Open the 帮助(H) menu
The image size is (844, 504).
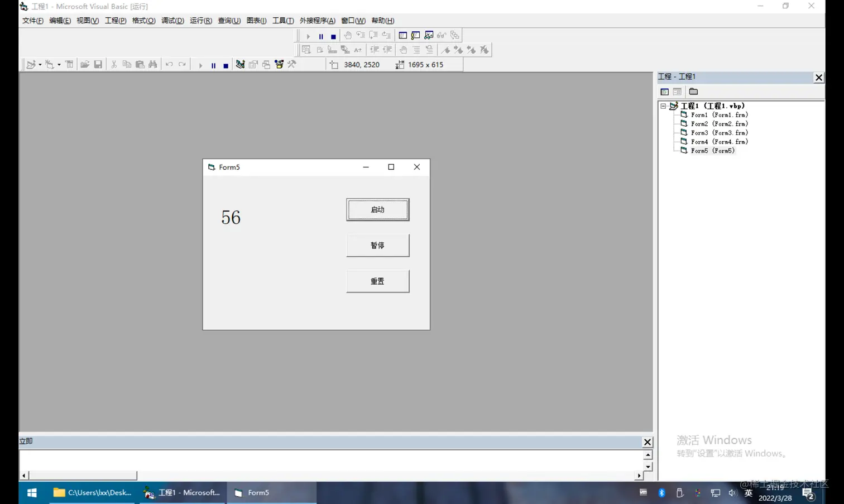[383, 21]
